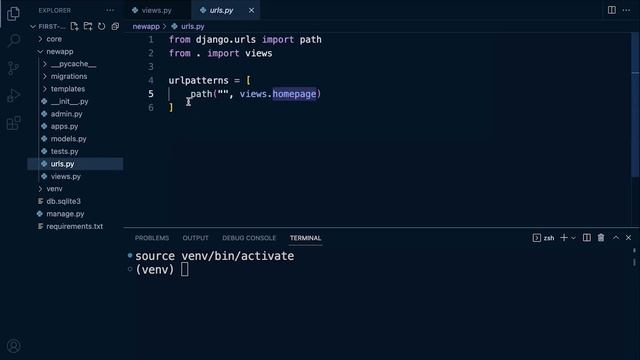Open editor more actions ellipsis
Image resolution: width=640 pixels, height=360 pixels.
[x=627, y=10]
